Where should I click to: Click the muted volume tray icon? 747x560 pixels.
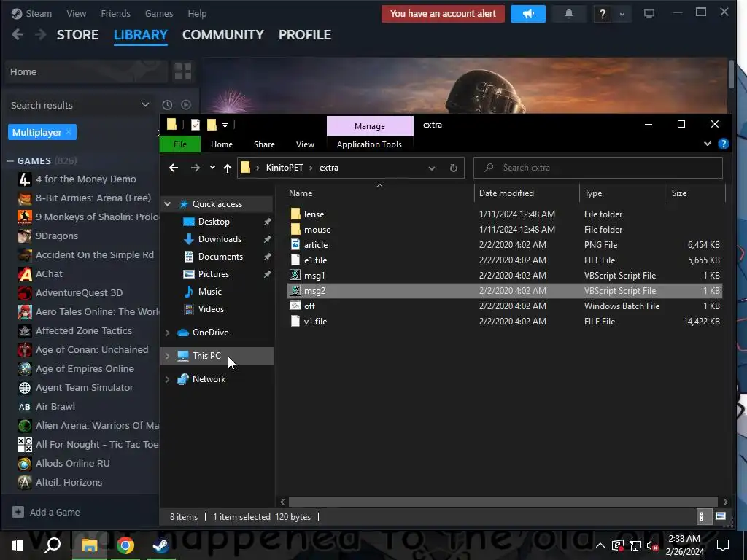pos(652,545)
